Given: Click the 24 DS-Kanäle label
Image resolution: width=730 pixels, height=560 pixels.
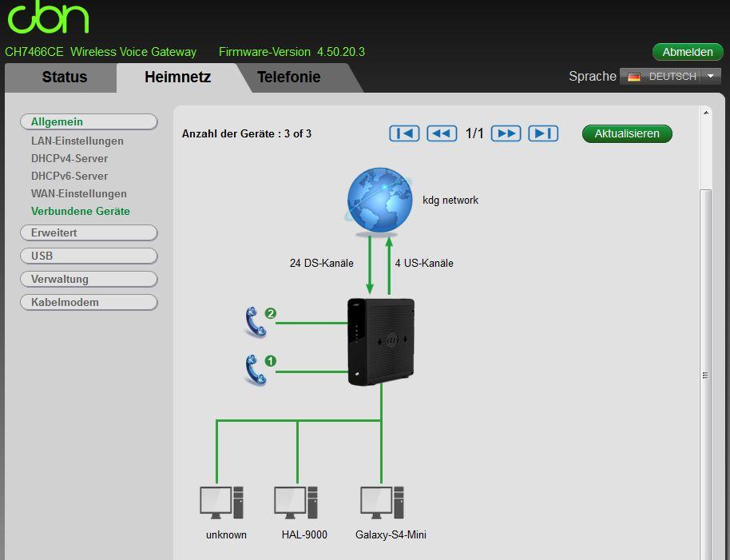Looking at the screenshot, I should click(x=322, y=264).
